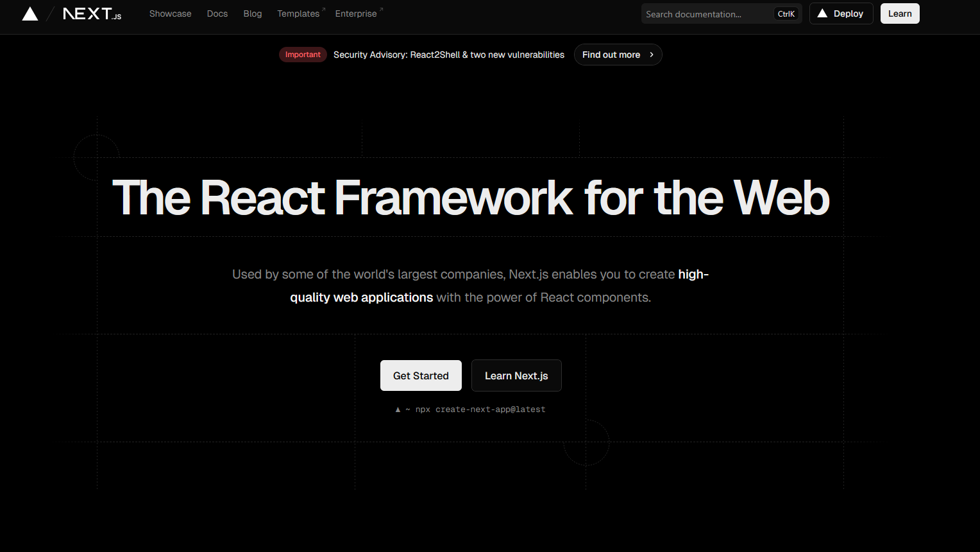
Task: Click the arrow icon beside Templates
Action: click(x=324, y=10)
